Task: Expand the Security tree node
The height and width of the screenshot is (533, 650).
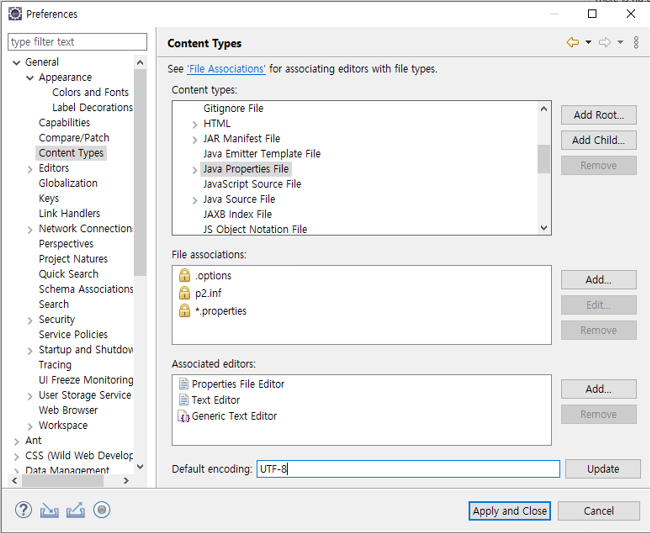Action: point(30,320)
